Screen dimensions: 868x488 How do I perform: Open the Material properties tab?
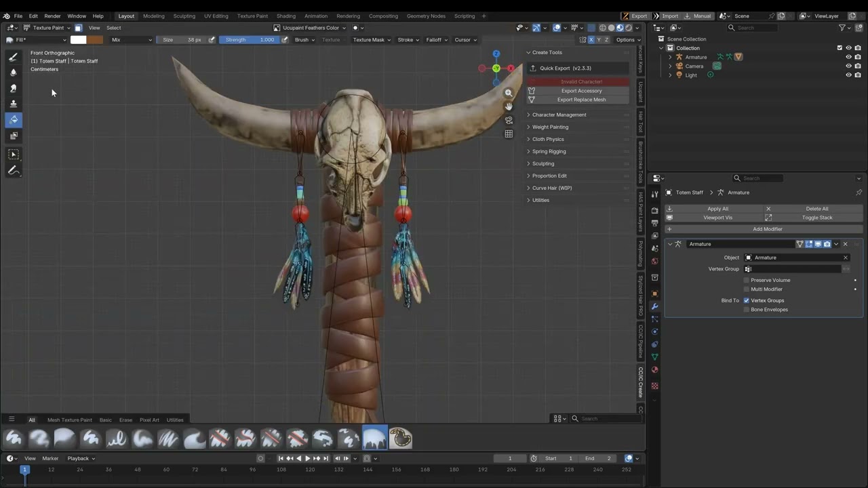point(654,370)
